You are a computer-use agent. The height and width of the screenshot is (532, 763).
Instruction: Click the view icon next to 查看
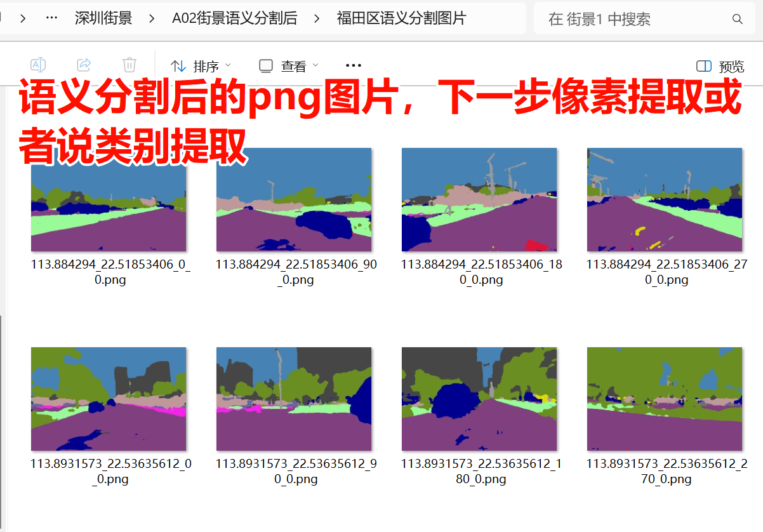[x=265, y=65]
